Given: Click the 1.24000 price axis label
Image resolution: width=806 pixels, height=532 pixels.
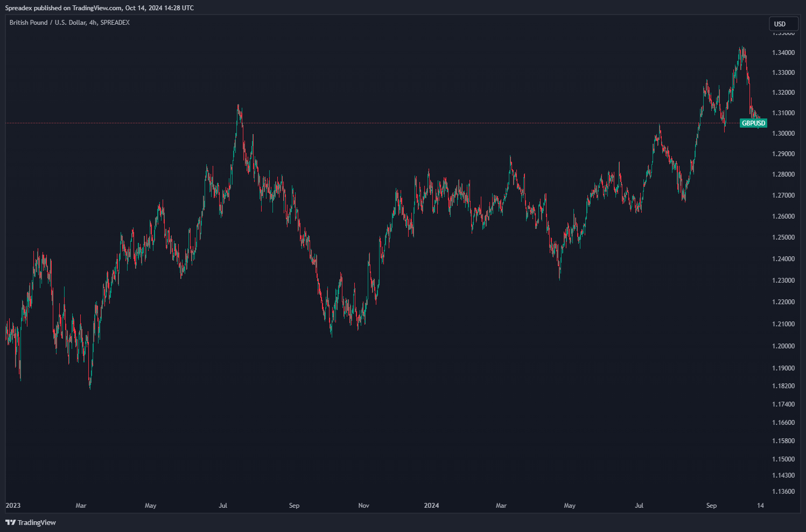Looking at the screenshot, I should coord(783,259).
